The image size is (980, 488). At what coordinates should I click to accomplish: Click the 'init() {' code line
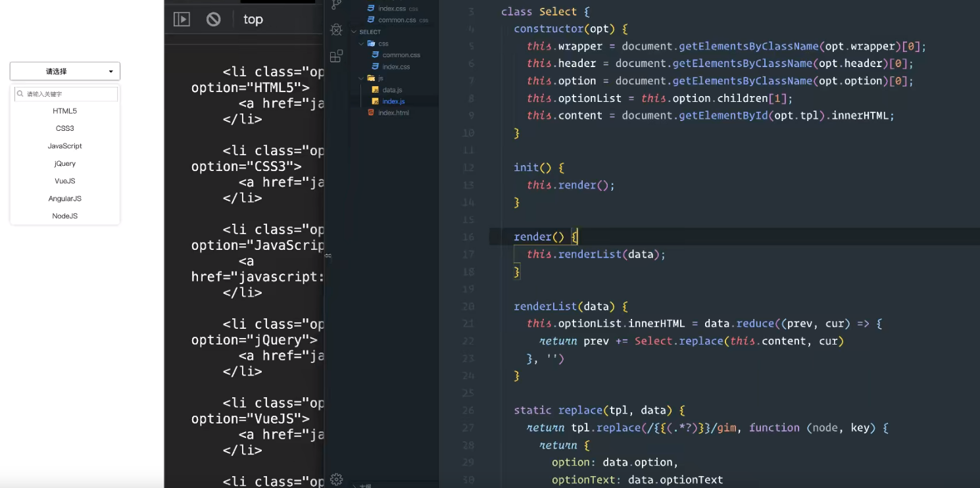[x=539, y=167]
